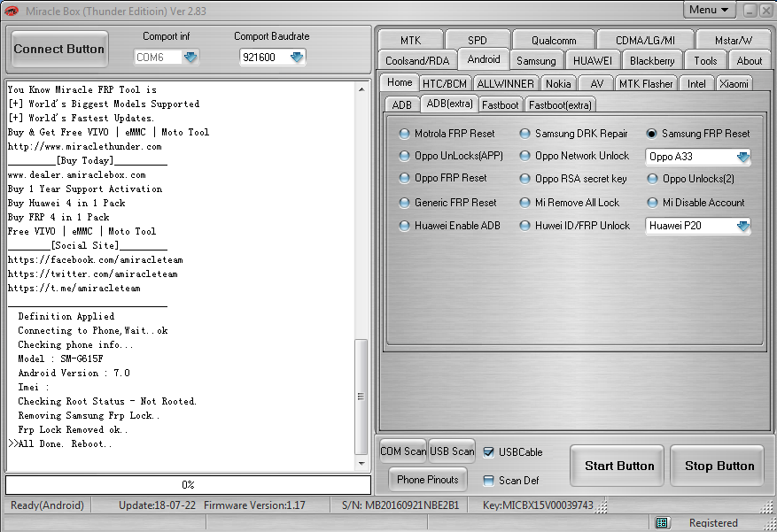Select the Home sub-tab
The height and width of the screenshot is (532, 777).
(400, 82)
